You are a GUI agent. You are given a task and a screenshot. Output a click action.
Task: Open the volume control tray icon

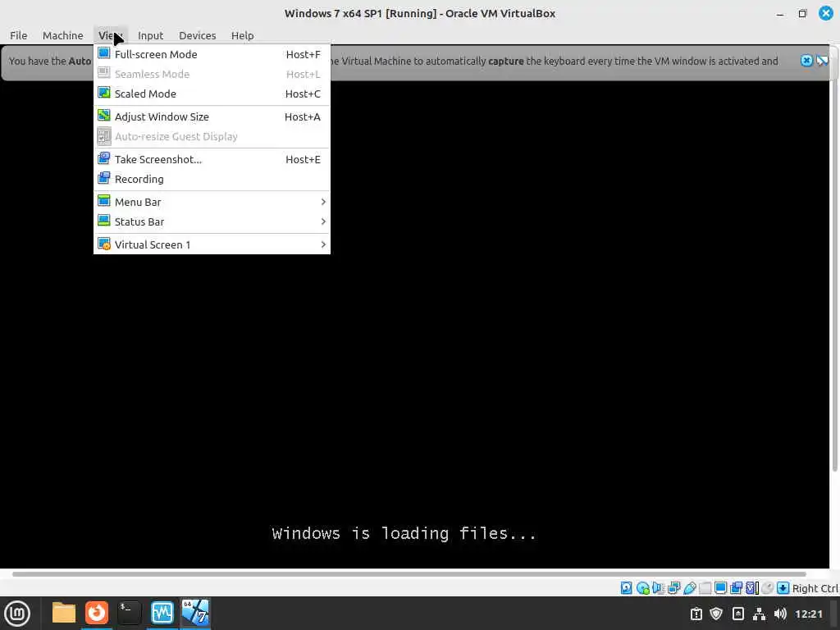pyautogui.click(x=781, y=614)
